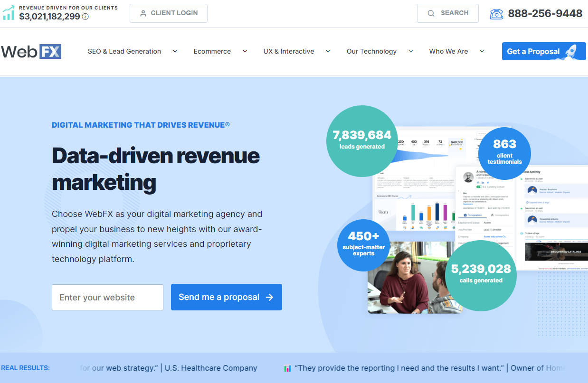Screen dimensions: 588x383
Task: Click the revenue info circle icon
Action: (x=85, y=17)
